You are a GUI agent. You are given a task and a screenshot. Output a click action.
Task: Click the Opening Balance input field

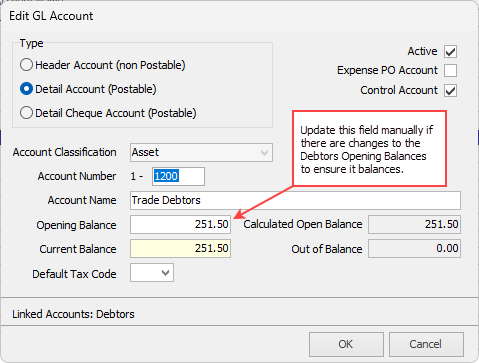[180, 224]
